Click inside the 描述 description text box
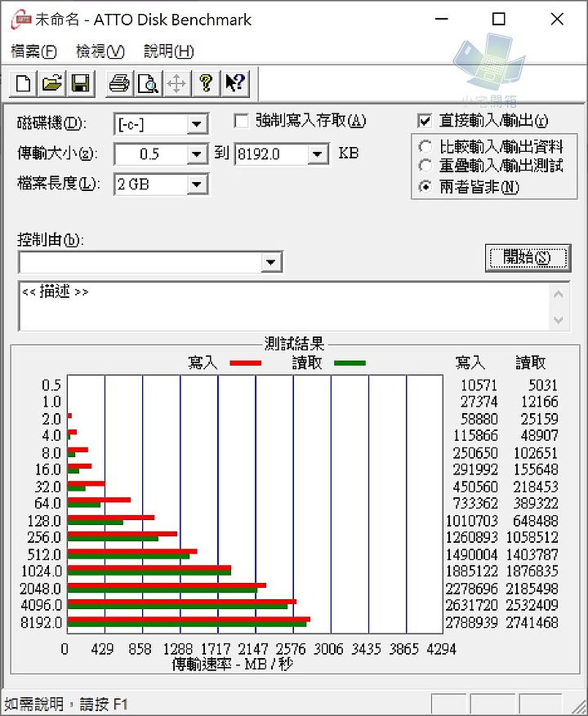Image resolution: width=588 pixels, height=716 pixels. [283, 306]
